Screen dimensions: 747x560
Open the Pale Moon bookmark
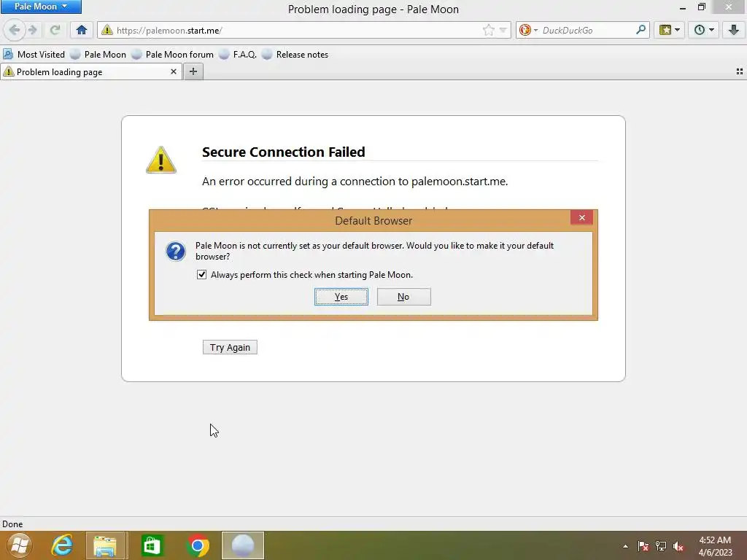click(98, 54)
